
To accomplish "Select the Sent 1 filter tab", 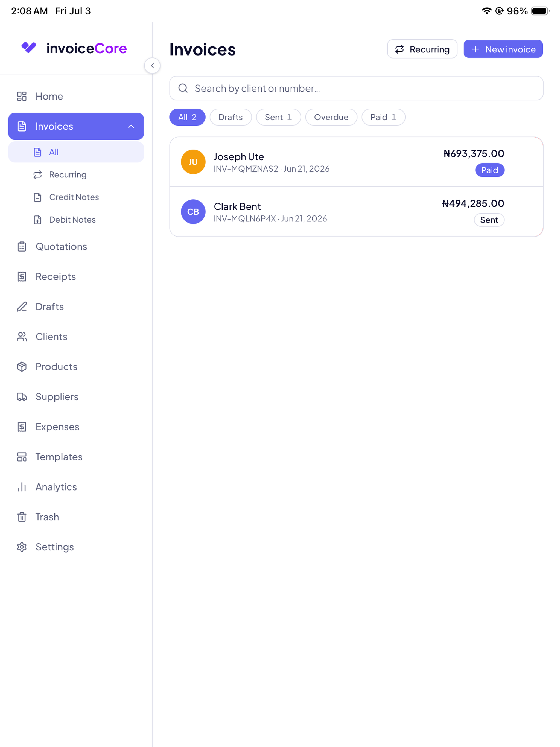I will tap(278, 117).
